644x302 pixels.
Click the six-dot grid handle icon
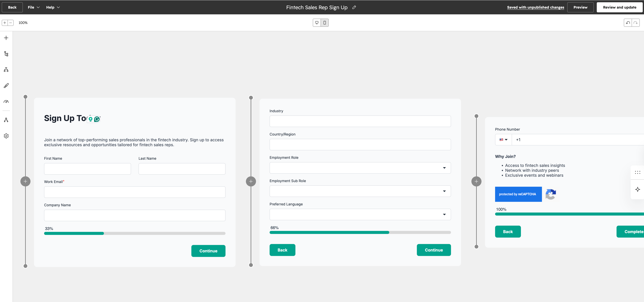point(637,173)
